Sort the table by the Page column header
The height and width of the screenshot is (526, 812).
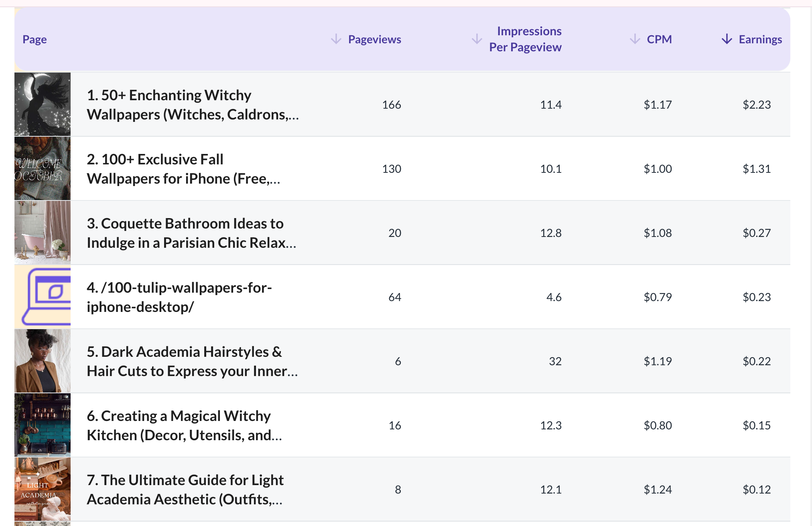coord(35,39)
